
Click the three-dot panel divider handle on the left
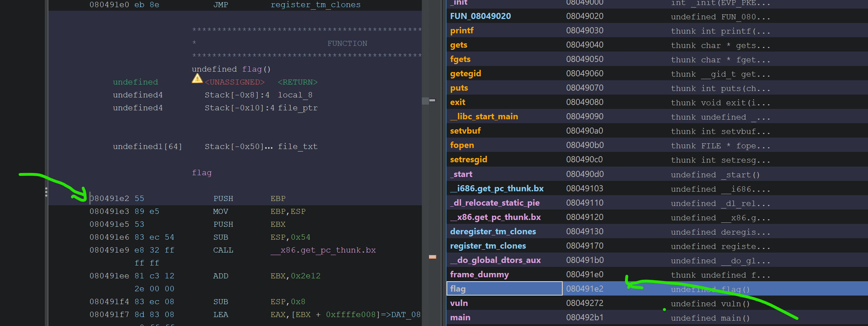point(46,192)
